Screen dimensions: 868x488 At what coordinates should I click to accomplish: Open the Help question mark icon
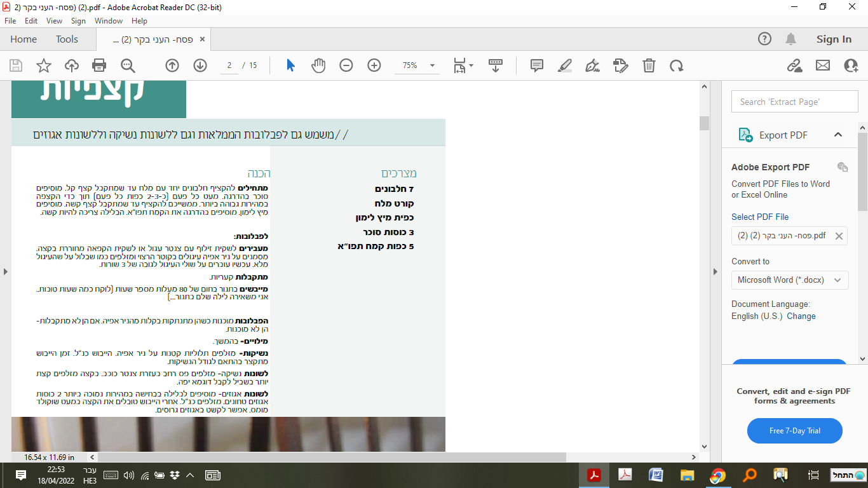point(765,39)
